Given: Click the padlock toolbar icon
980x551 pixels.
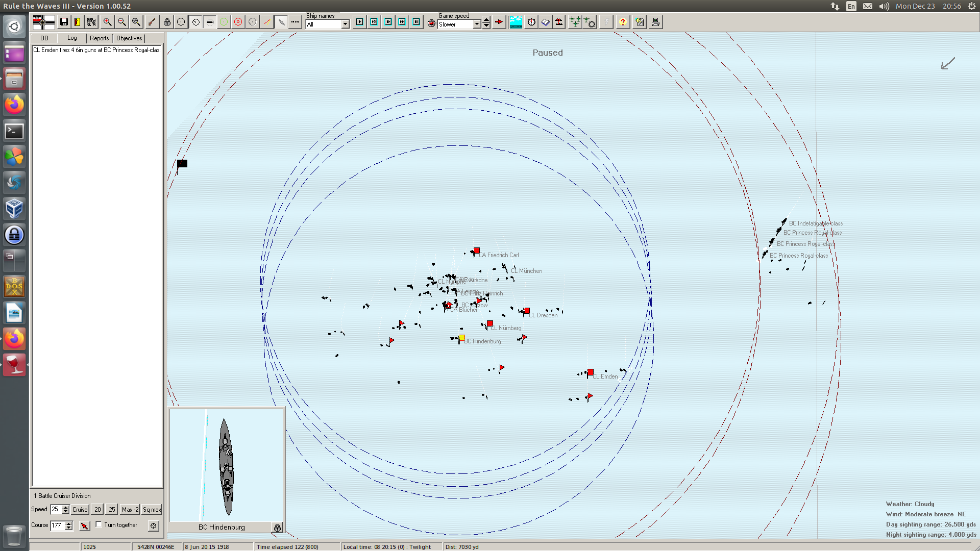Looking at the screenshot, I should [167, 22].
